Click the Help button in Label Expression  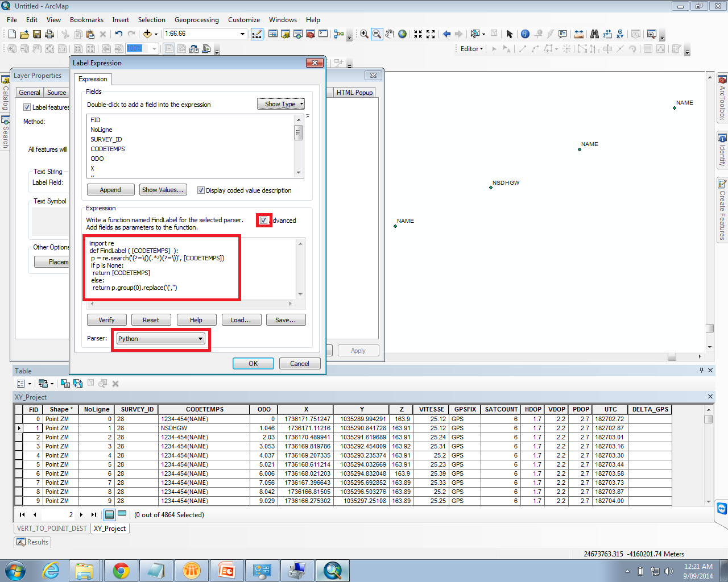pos(196,320)
